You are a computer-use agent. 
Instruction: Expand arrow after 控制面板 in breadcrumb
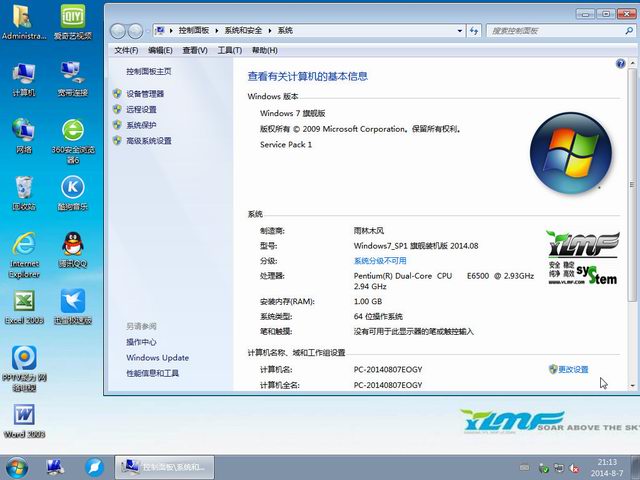point(216,31)
